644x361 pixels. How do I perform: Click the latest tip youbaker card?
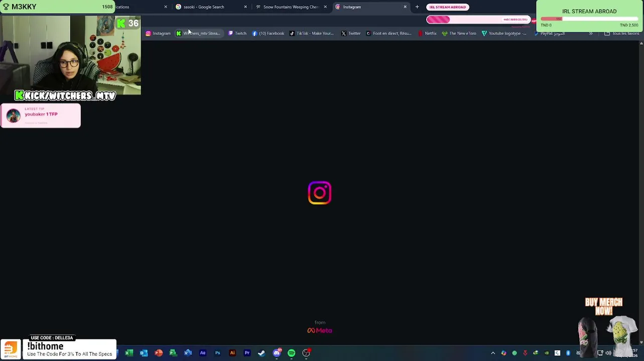[x=40, y=115]
